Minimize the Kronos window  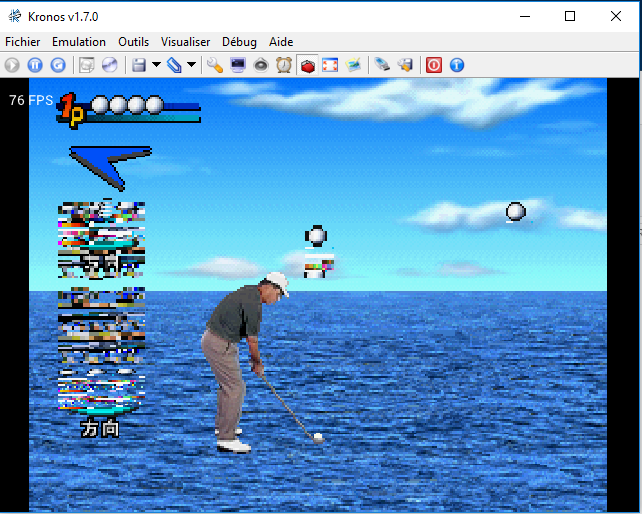pyautogui.click(x=525, y=16)
